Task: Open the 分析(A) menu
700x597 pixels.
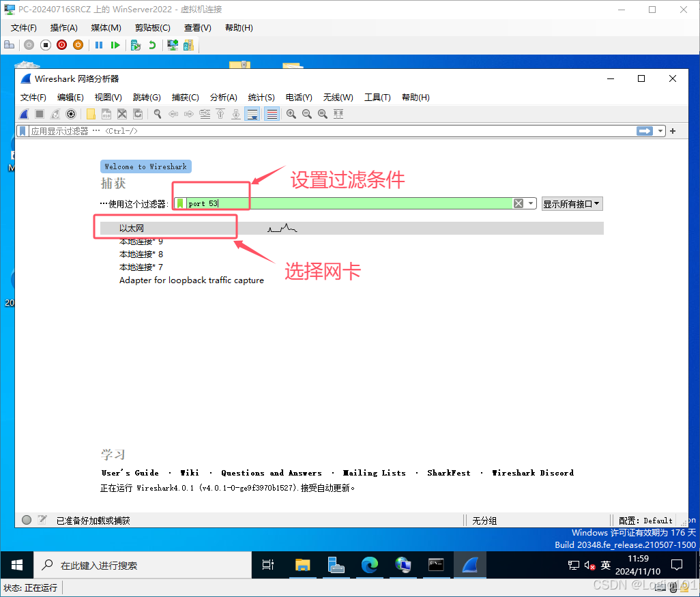Action: (x=224, y=98)
